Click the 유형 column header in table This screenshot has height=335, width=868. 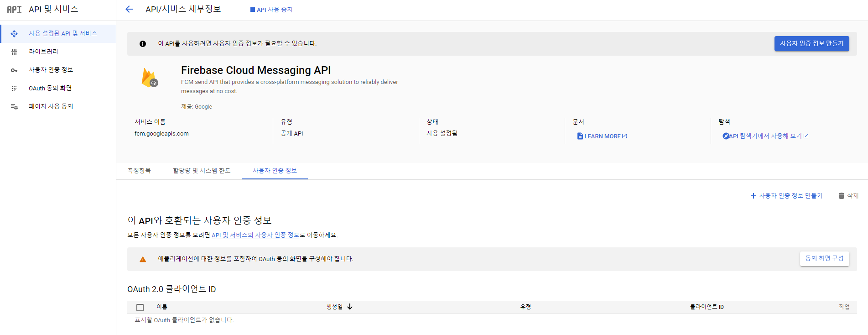pyautogui.click(x=525, y=307)
